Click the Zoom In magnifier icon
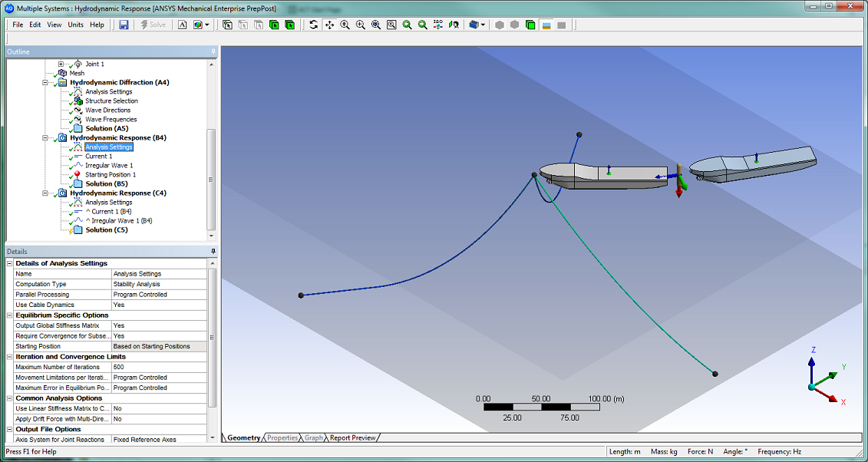The width and height of the screenshot is (868, 462). [x=359, y=25]
